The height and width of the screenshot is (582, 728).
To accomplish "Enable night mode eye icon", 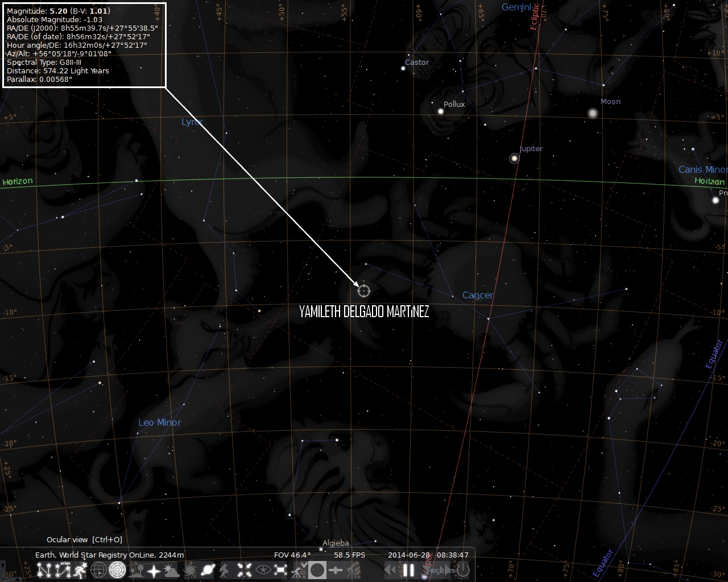I will (263, 569).
